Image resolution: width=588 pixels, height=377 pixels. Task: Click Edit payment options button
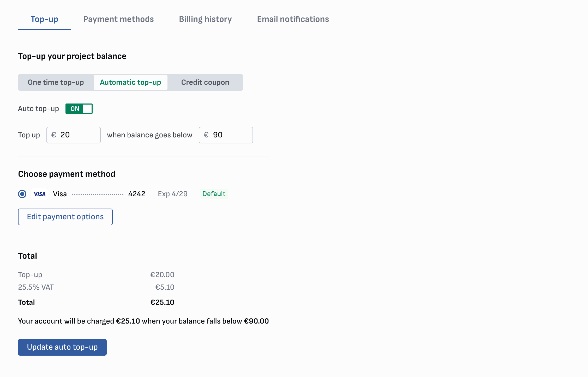[x=65, y=217]
